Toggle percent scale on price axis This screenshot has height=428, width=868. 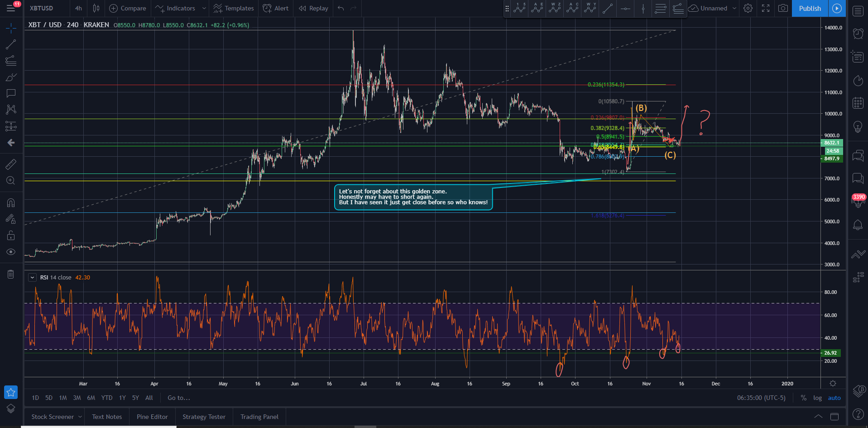pos(804,398)
